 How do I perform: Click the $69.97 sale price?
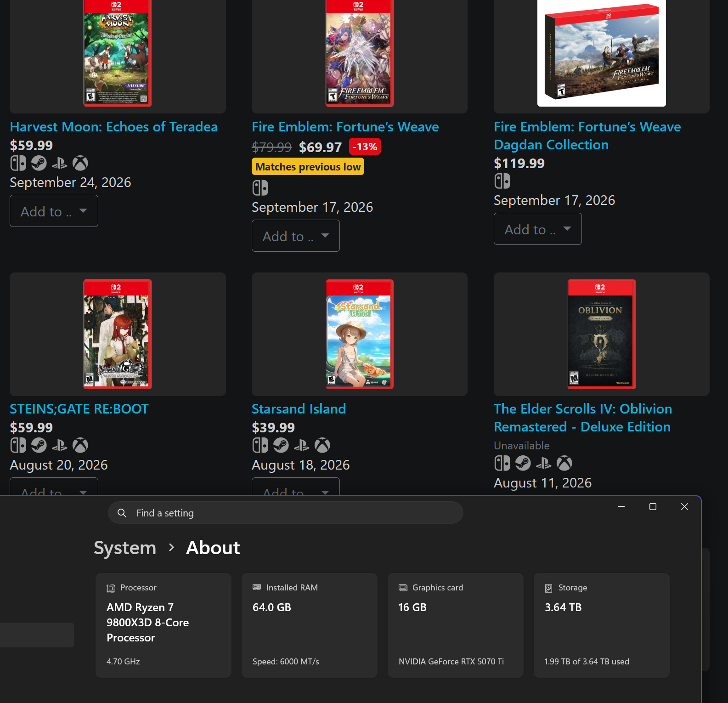(321, 147)
